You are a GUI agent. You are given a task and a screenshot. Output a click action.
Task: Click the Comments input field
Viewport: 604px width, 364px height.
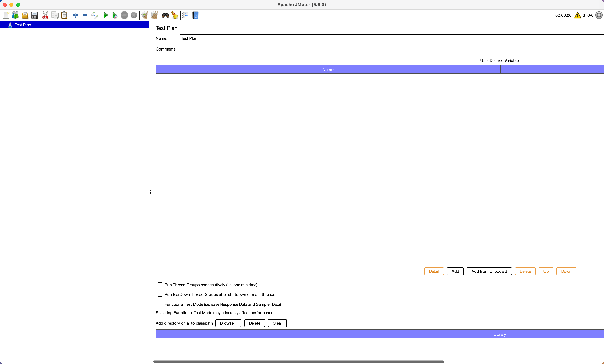(x=391, y=49)
